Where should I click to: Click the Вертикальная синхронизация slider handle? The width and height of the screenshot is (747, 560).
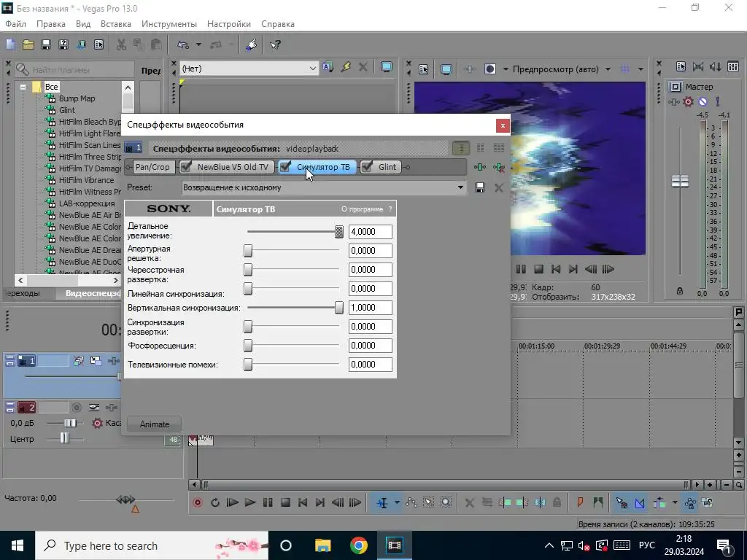point(338,308)
